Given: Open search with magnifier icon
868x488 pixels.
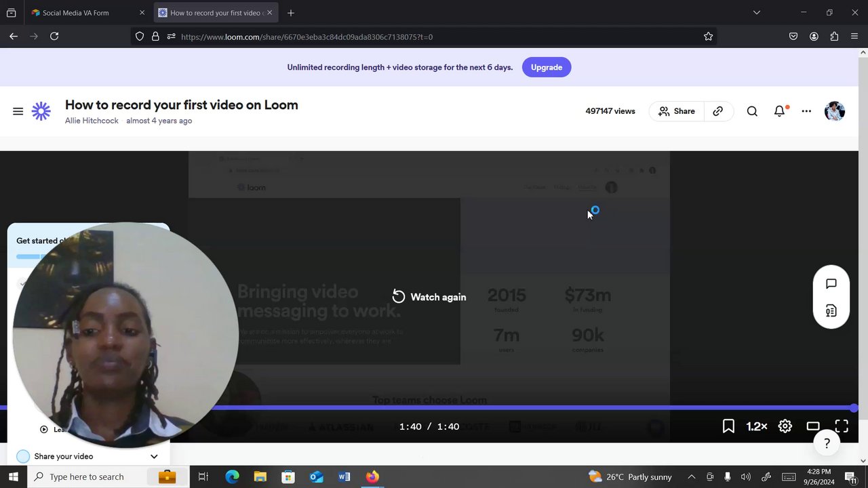Looking at the screenshot, I should [x=752, y=111].
